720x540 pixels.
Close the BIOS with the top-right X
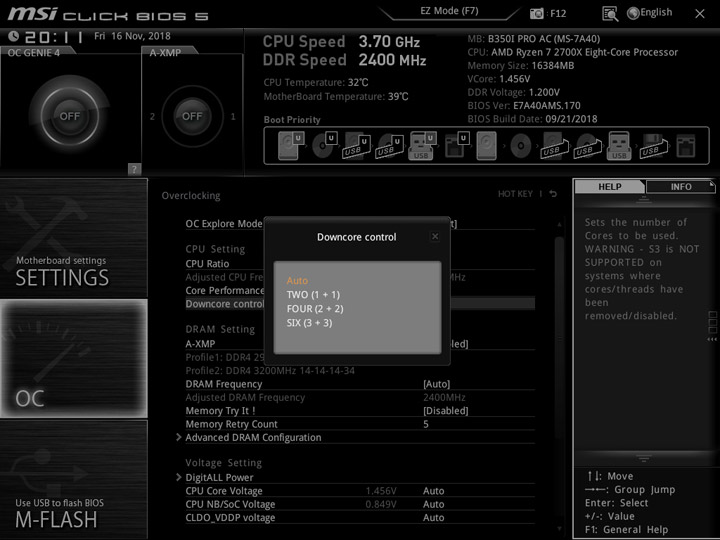pyautogui.click(x=699, y=14)
